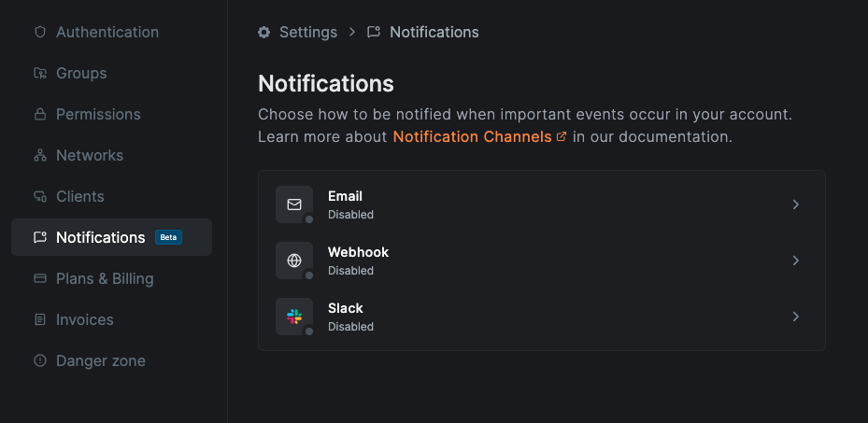
Task: Click the gray status dot on the Webhook icon
Action: point(309,275)
